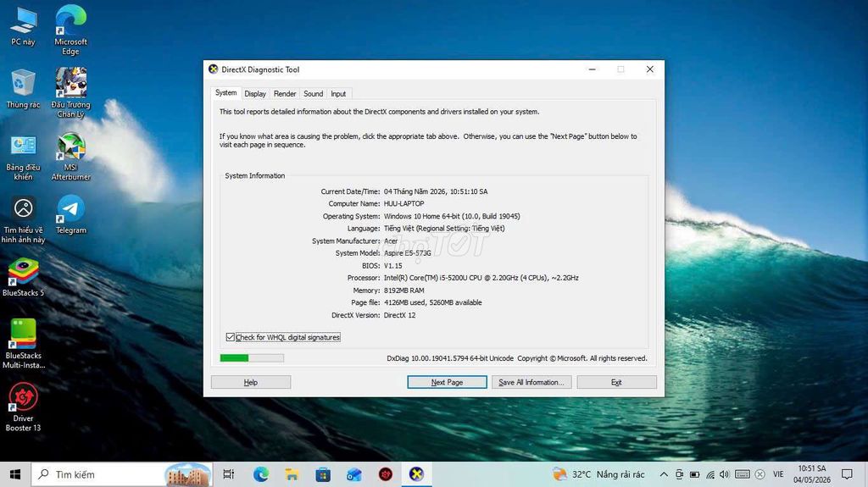Click DirectX Diagnostic taskbar icon
The height and width of the screenshot is (487, 868).
pos(416,474)
